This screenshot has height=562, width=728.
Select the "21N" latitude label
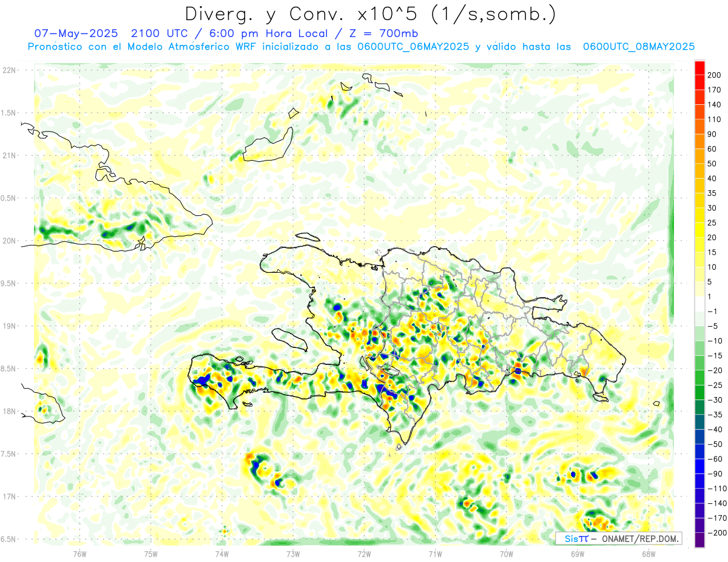[9, 155]
